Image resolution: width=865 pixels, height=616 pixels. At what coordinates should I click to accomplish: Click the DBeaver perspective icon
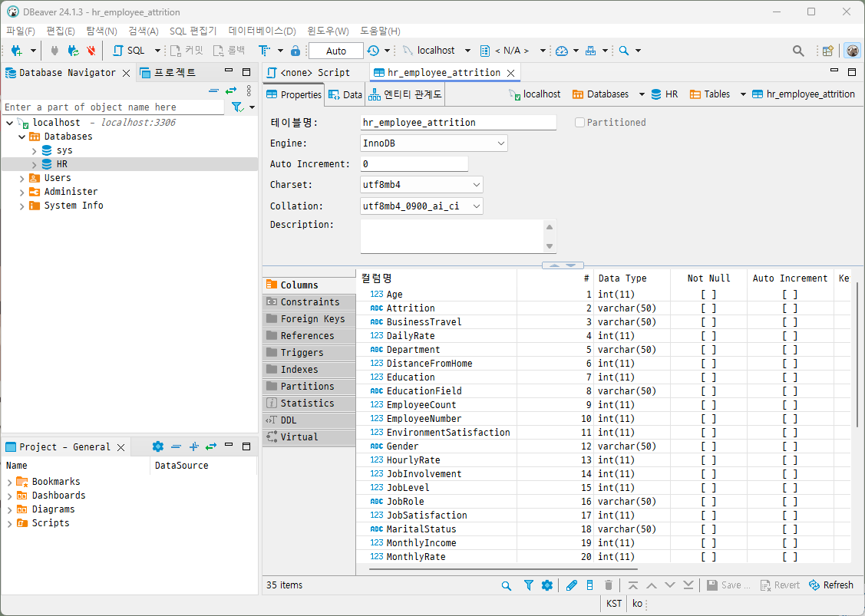click(853, 51)
